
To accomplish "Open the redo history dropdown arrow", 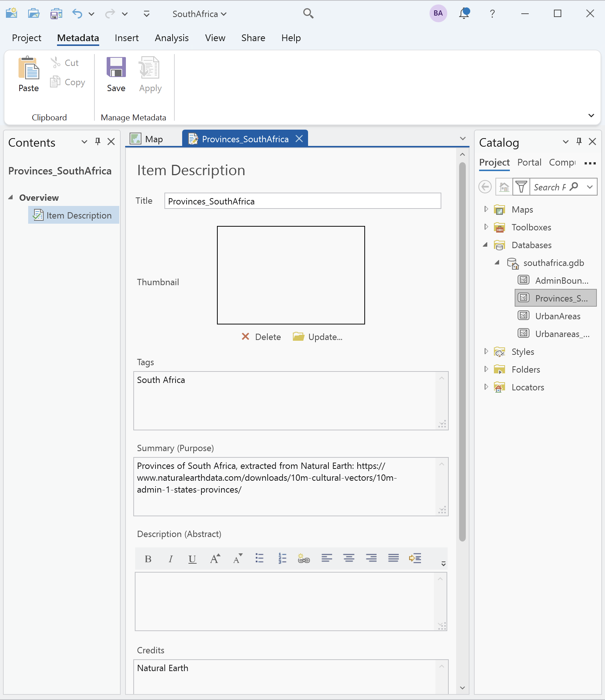I will tap(125, 14).
